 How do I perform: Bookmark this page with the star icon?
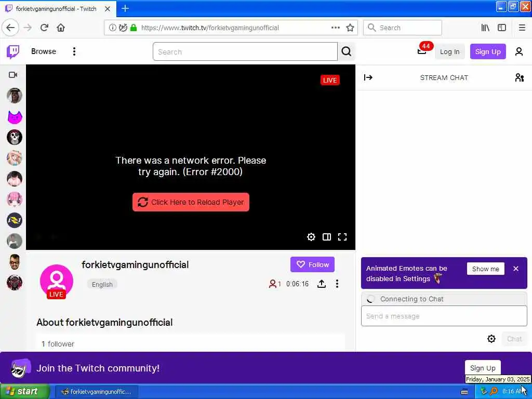[x=350, y=28]
